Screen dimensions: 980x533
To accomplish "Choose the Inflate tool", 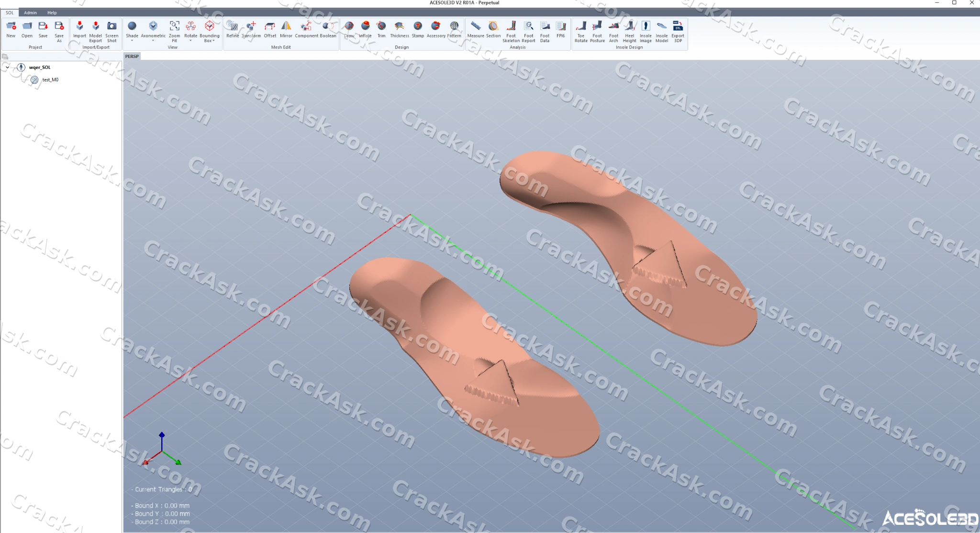I will point(365,29).
